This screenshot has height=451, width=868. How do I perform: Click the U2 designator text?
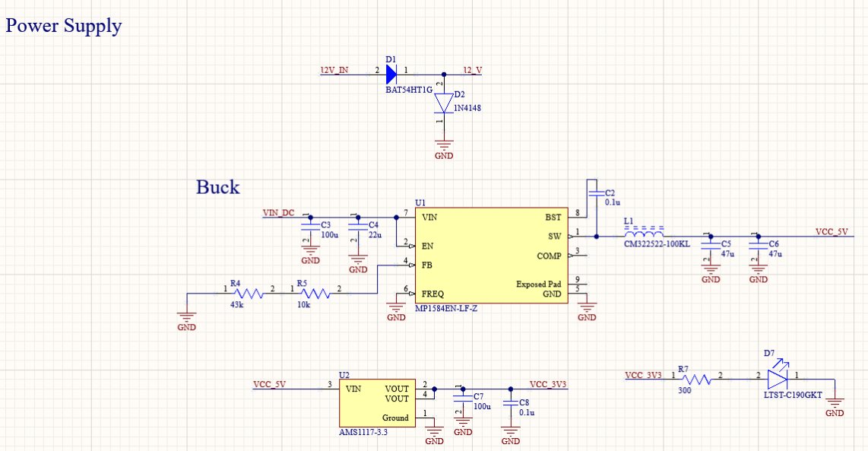pos(344,375)
